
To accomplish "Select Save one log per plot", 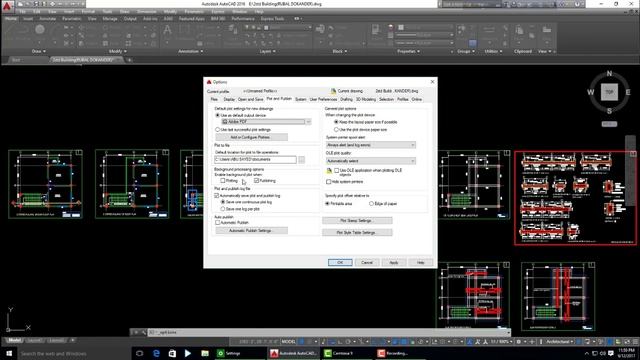I will point(223,209).
